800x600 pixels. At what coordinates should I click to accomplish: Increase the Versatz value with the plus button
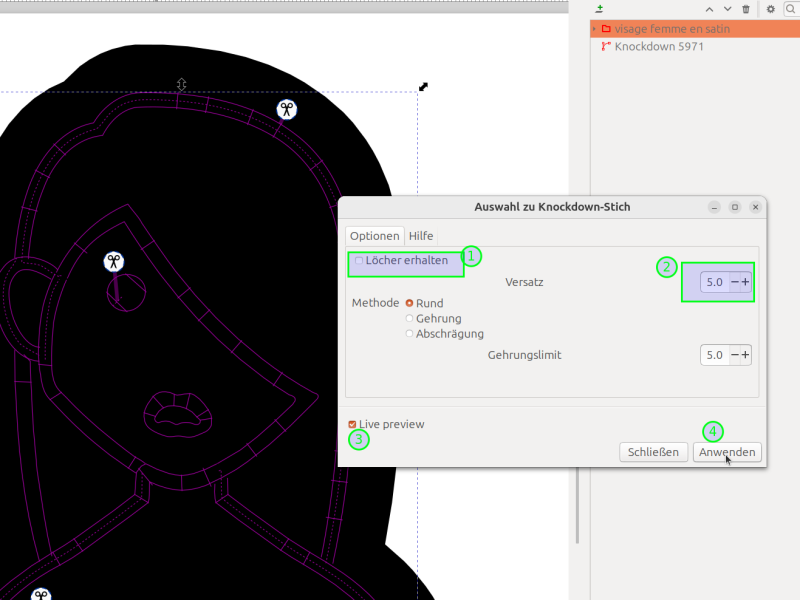[x=745, y=283]
